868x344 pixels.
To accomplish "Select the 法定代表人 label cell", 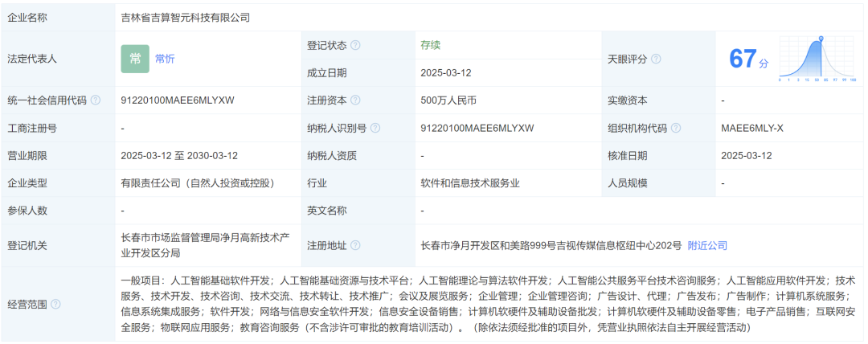I will [58, 59].
